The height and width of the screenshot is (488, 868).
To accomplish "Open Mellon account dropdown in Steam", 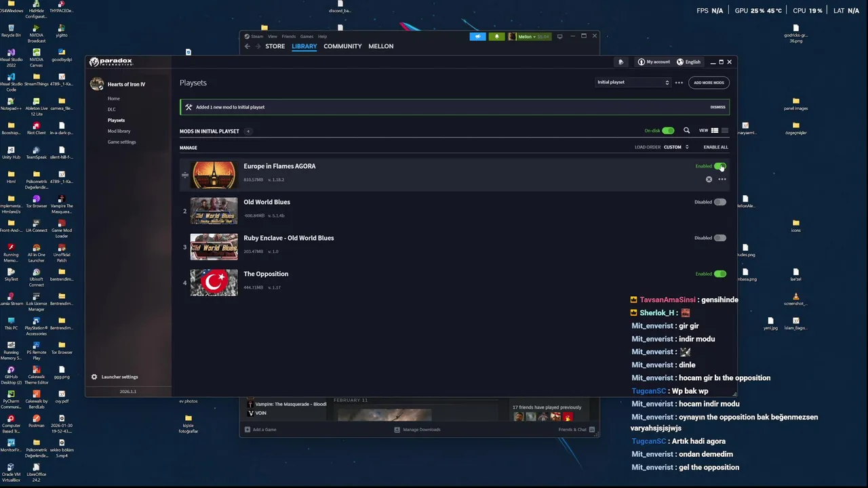I will [x=530, y=37].
